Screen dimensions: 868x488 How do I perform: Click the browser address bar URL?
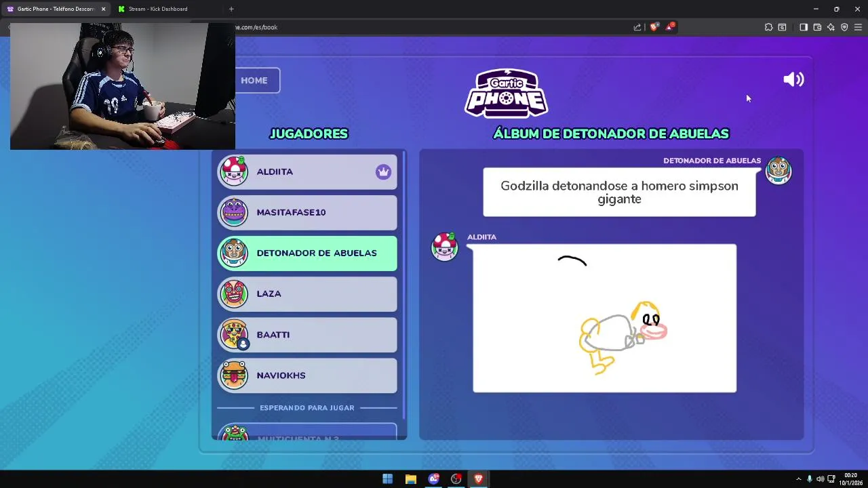click(x=257, y=27)
